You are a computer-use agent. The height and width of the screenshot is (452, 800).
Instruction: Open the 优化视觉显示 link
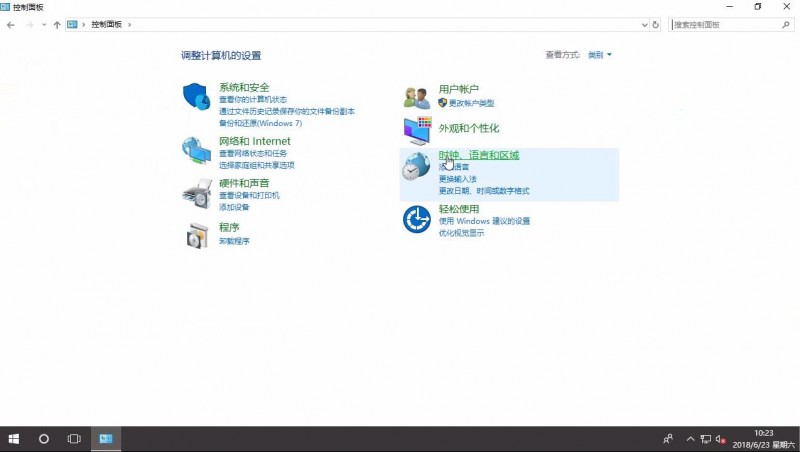pyautogui.click(x=461, y=233)
